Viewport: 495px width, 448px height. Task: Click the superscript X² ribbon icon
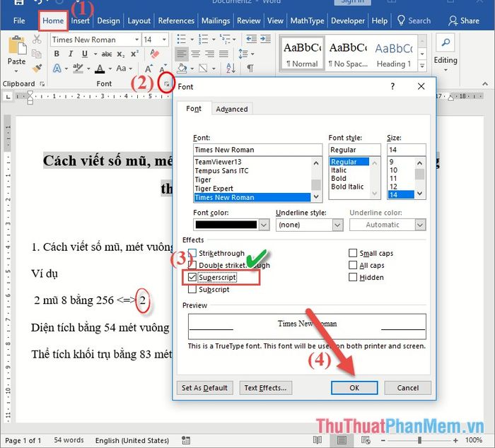pyautogui.click(x=134, y=54)
